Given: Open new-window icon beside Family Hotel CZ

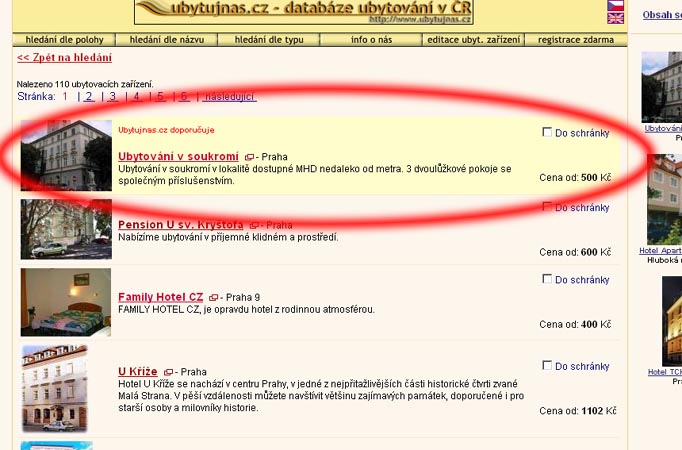Looking at the screenshot, I should [213, 298].
